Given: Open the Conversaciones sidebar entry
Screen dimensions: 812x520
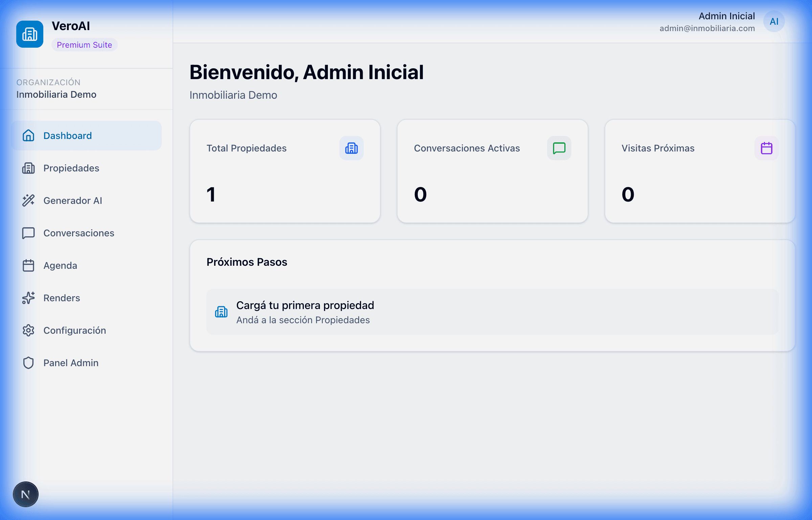Looking at the screenshot, I should click(78, 233).
